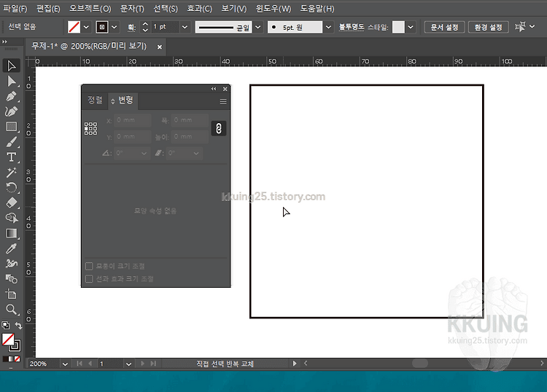Image resolution: width=547 pixels, height=392 pixels.
Task: Open the align options dropdown arrow at the far right
Action: (532, 26)
